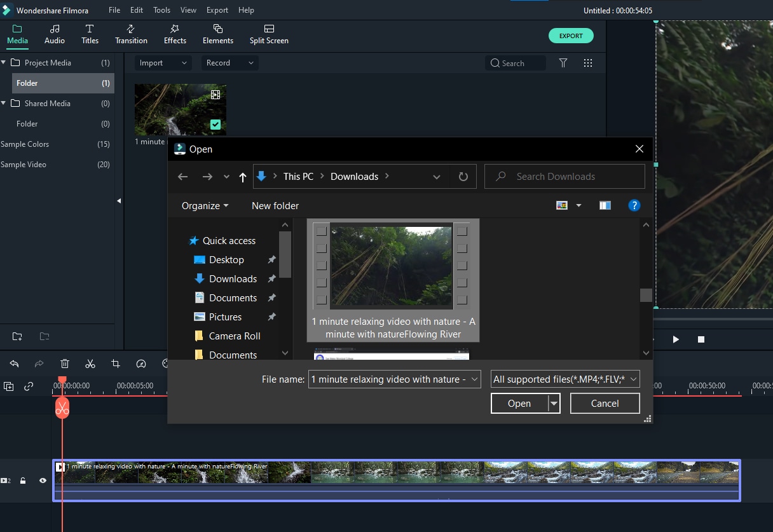The height and width of the screenshot is (532, 773).
Task: Open the speed control icon in timeline toolbar
Action: 141,364
